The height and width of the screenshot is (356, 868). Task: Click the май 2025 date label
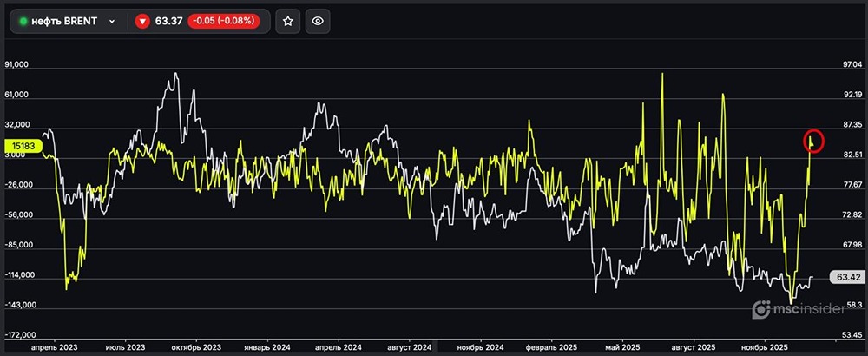tap(622, 347)
